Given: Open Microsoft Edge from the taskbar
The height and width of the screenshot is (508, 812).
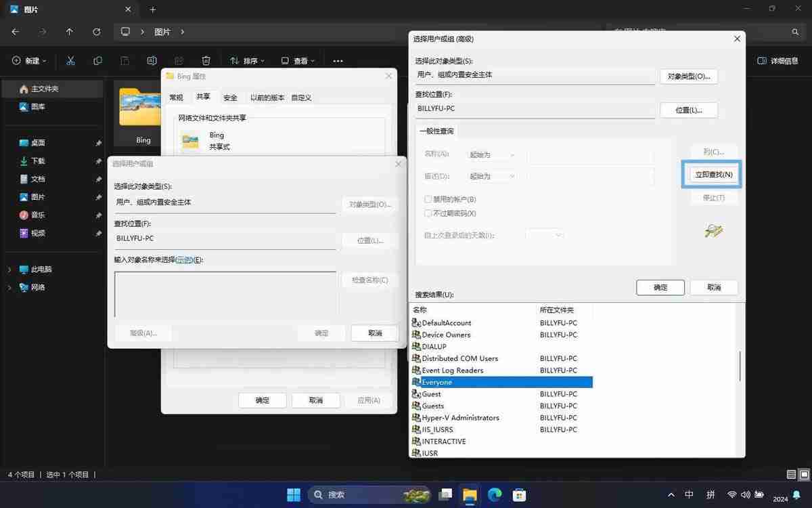Looking at the screenshot, I should coord(494,494).
